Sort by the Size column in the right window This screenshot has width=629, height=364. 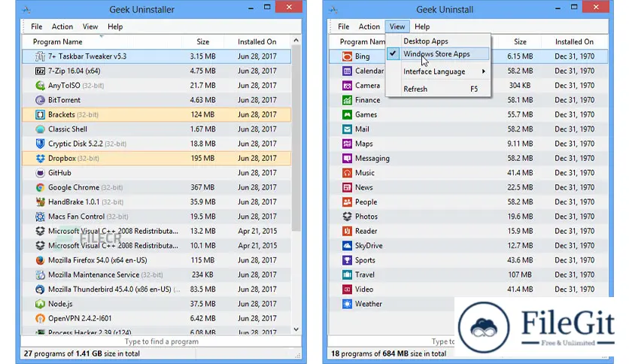520,41
